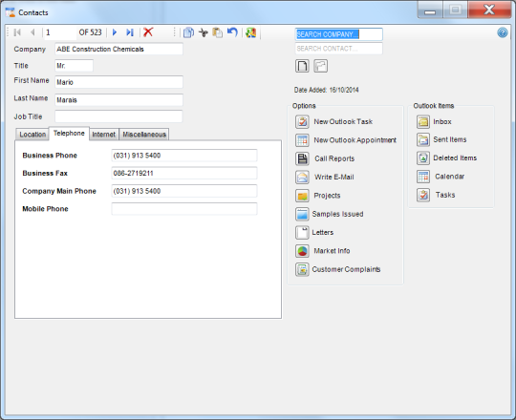
Task: Click the Business Phone field
Action: (x=184, y=156)
